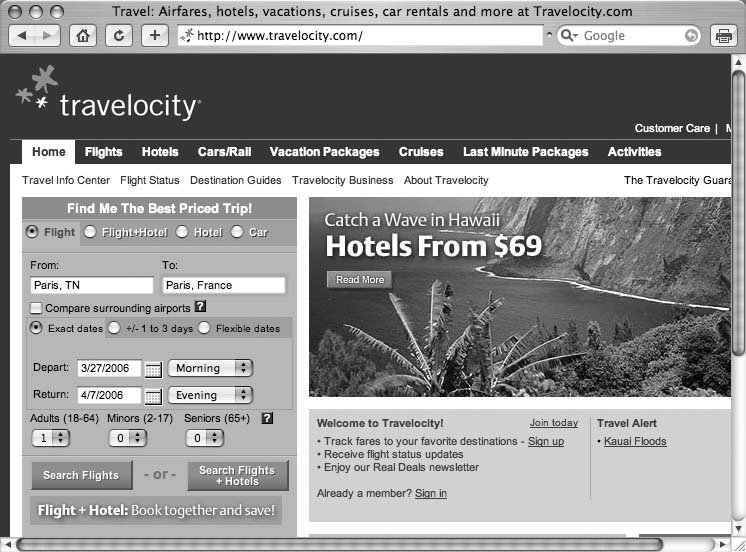Open the Flights tab
Image resolution: width=746 pixels, height=552 pixels.
(x=103, y=152)
